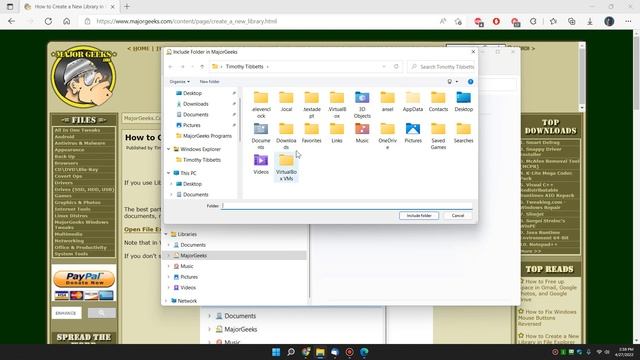Image resolution: width=640 pixels, height=360 pixels.
Task: Open address bar history dropdown in dialog
Action: (x=384, y=67)
